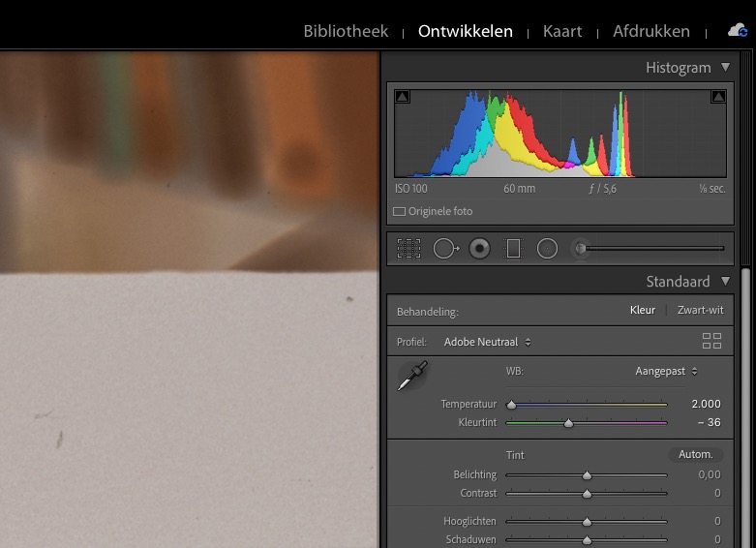The image size is (756, 548).
Task: Toggle highlight clipping indicator in histogram
Action: pyautogui.click(x=718, y=97)
